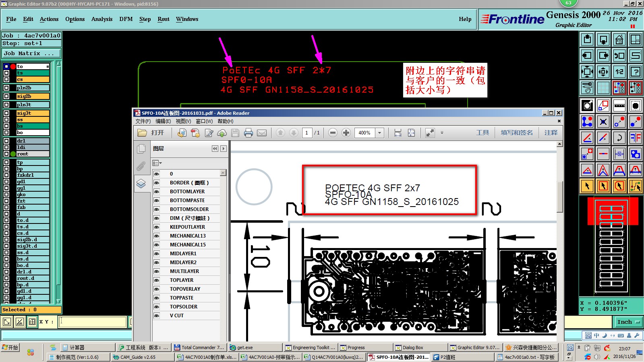Click the print icon in Adobe Reader
Screen dimensions: 644x362
[248, 133]
